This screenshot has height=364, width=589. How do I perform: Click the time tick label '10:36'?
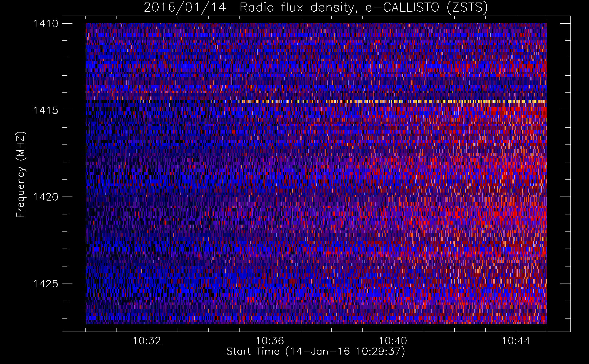tap(270, 341)
